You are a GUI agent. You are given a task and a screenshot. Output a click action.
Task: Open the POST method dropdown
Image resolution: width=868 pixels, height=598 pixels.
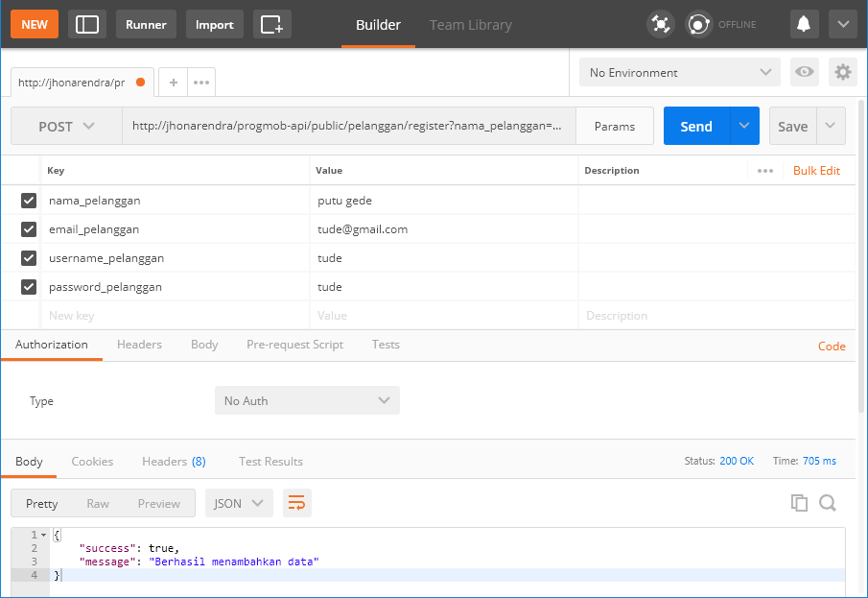coord(66,127)
